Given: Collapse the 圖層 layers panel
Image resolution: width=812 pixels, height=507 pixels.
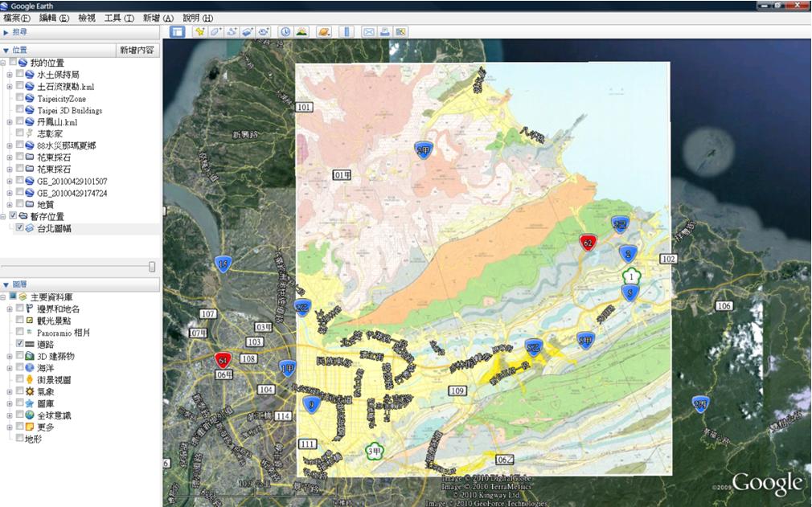Looking at the screenshot, I should [x=6, y=284].
